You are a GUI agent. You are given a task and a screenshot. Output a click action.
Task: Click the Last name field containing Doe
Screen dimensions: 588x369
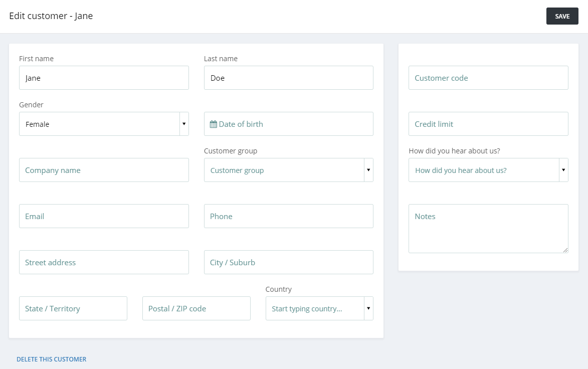[x=288, y=78]
